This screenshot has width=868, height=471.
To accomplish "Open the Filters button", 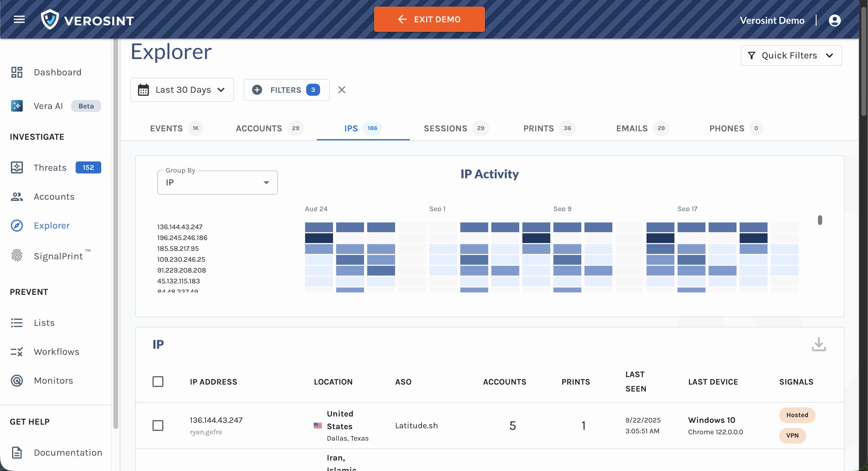I will (286, 90).
